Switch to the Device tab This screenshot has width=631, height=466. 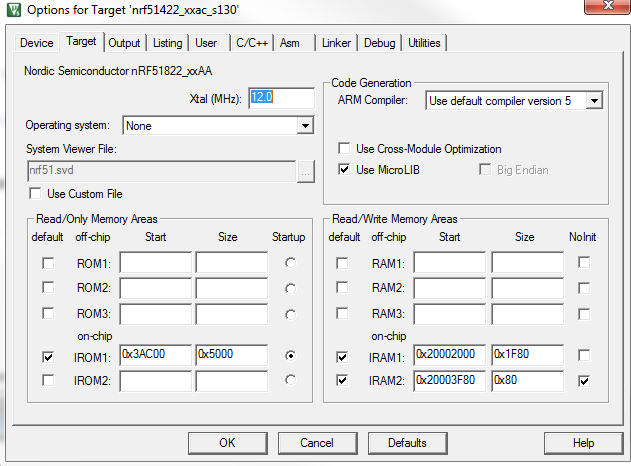(37, 43)
